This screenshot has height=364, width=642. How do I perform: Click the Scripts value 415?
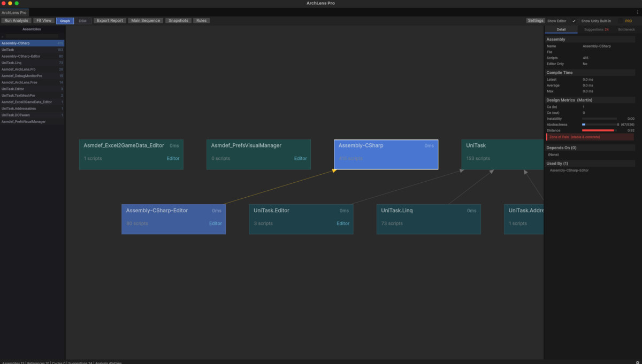[585, 58]
